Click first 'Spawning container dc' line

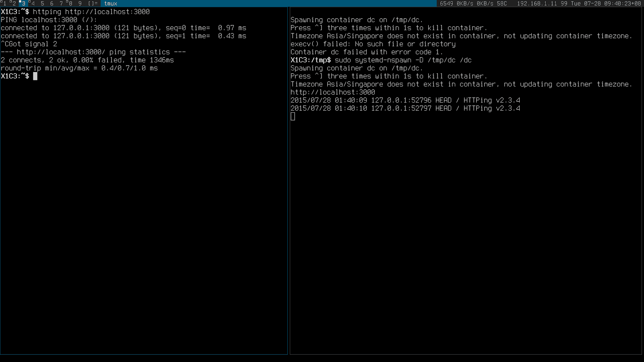click(357, 20)
